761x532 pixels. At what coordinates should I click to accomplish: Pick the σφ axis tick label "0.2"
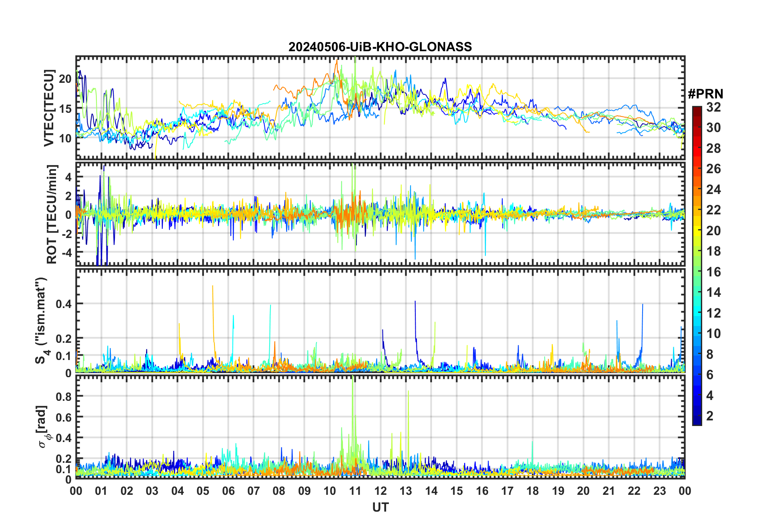point(64,459)
